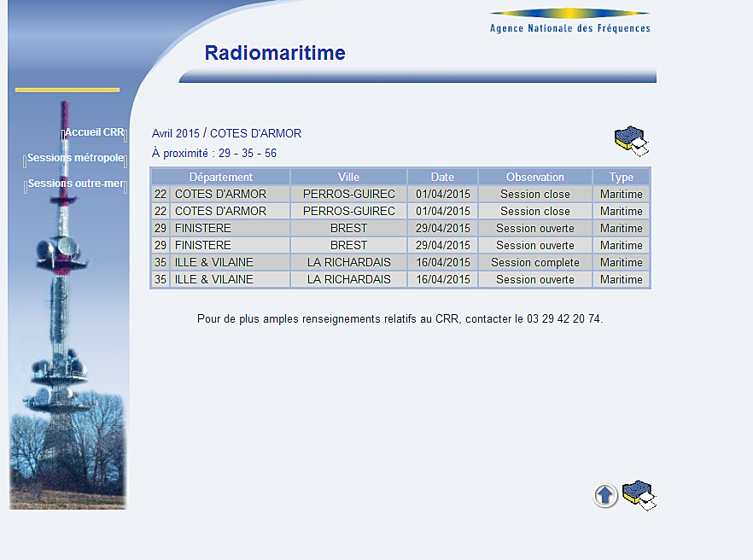Screen dimensions: 753x560
Task: Click the Type column header
Action: pyautogui.click(x=622, y=178)
